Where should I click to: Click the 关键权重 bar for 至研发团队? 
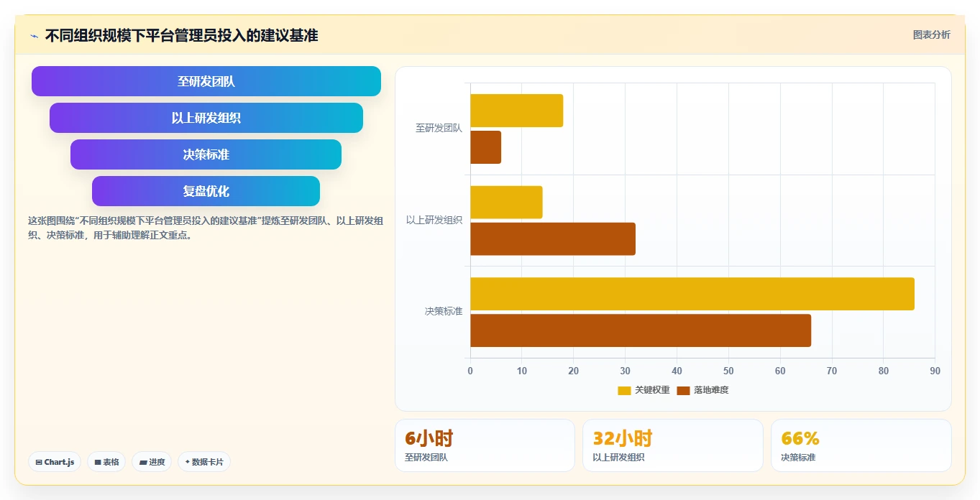(x=516, y=111)
